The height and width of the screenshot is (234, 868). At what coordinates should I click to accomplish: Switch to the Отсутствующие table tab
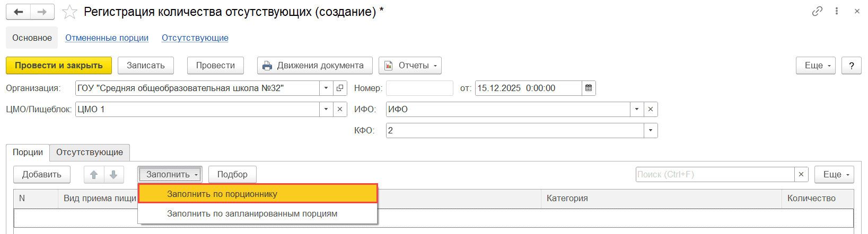pyautogui.click(x=90, y=152)
